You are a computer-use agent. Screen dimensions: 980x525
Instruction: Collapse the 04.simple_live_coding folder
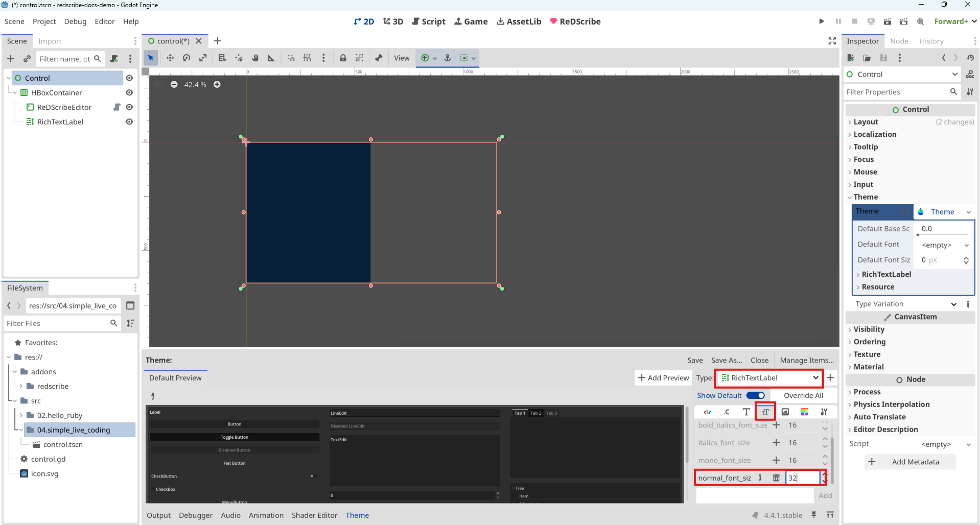[21, 430]
